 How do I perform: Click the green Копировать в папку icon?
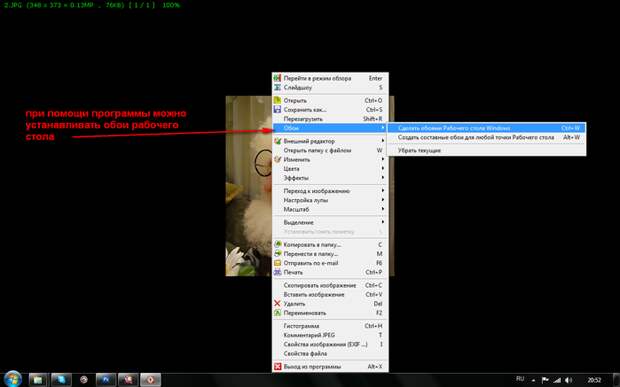click(278, 244)
